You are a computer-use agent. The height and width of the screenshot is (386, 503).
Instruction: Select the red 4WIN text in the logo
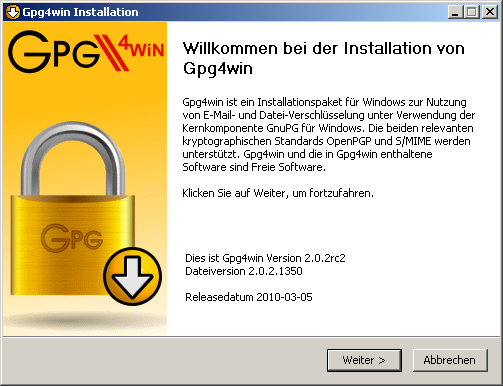tap(142, 48)
